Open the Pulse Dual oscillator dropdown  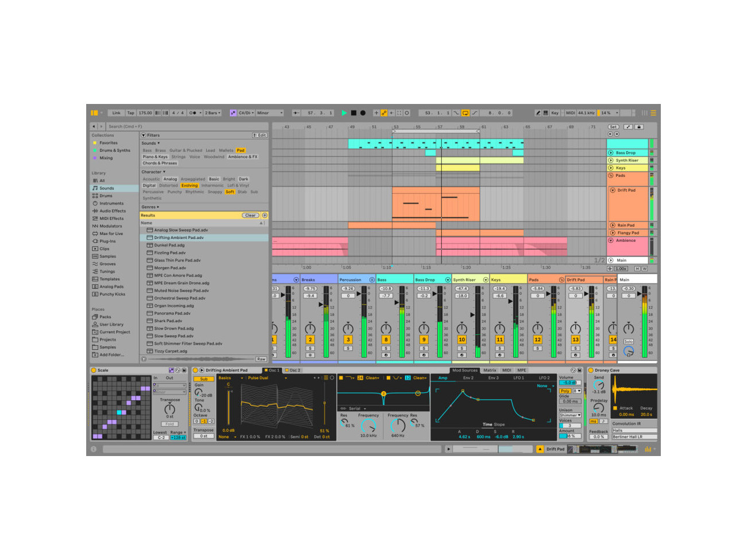[x=267, y=378]
